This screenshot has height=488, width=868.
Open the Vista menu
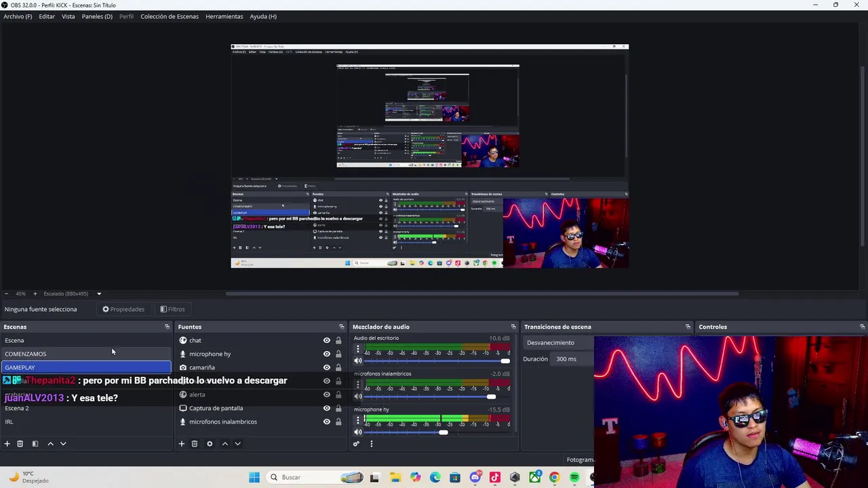click(x=68, y=16)
